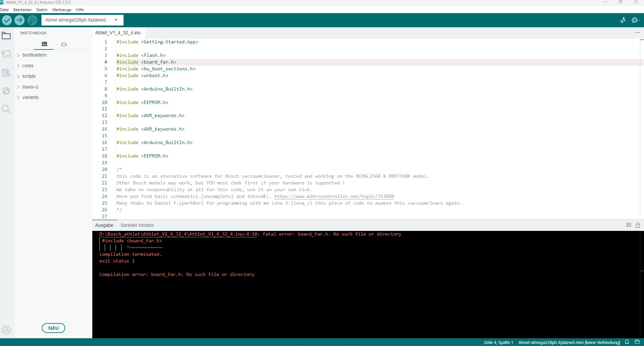Open the Sketchbook folder sidebar icon
The height and width of the screenshot is (346, 644).
click(x=6, y=36)
